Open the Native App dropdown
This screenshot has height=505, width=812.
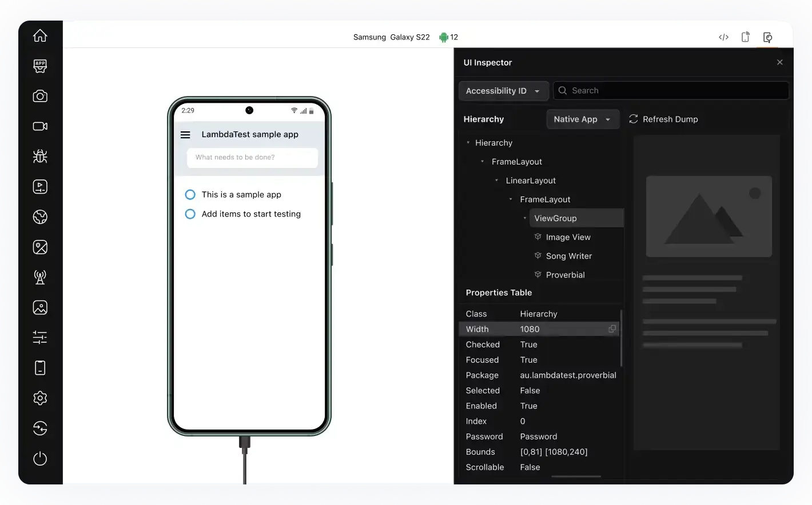(583, 119)
